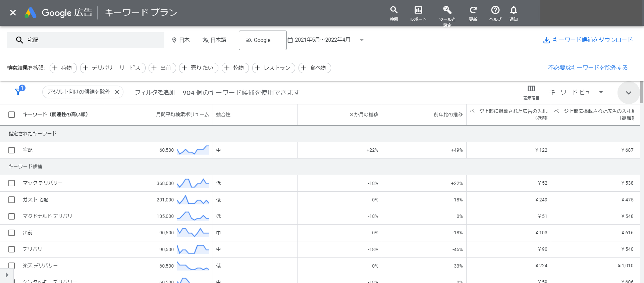Check the デリバリー keyword row
The image size is (644, 283).
pyautogui.click(x=12, y=249)
